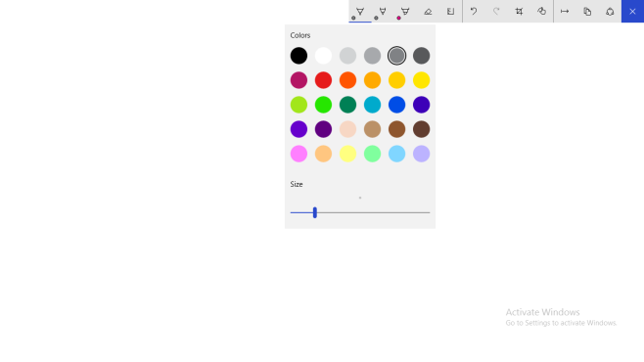Select the red color swatch

(323, 80)
